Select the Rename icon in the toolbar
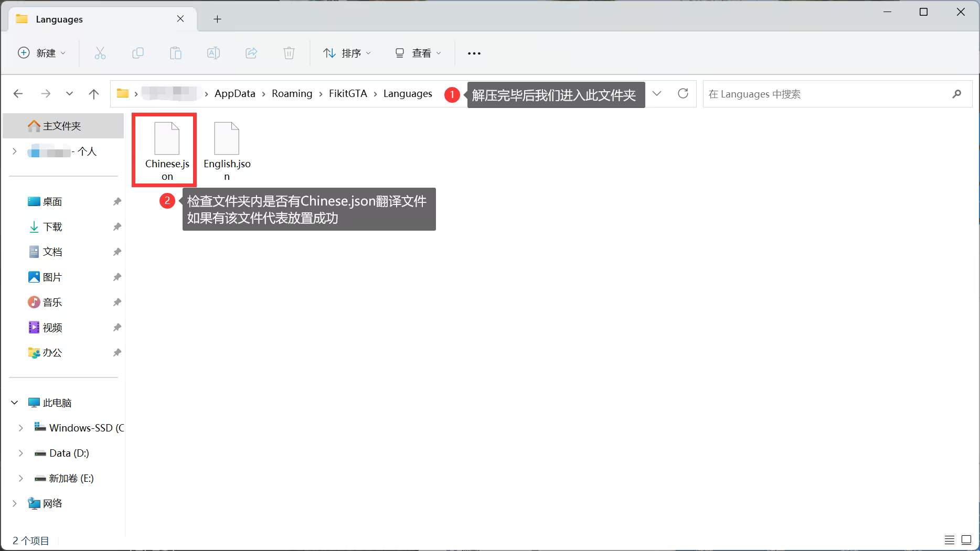Image resolution: width=980 pixels, height=551 pixels. pyautogui.click(x=214, y=53)
